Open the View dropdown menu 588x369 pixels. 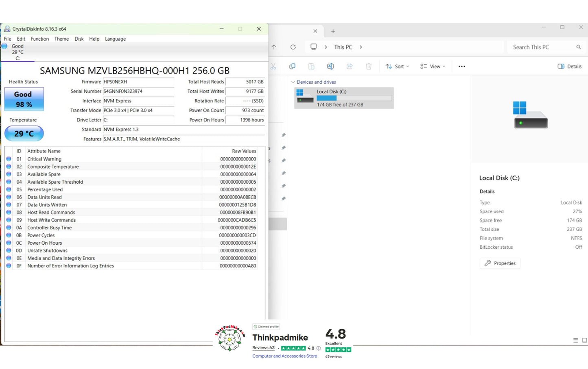[433, 67]
